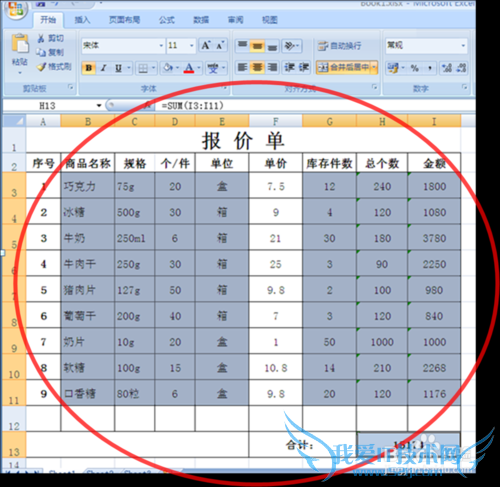Expand underline style arrow
This screenshot has height=487, width=500.
129,68
